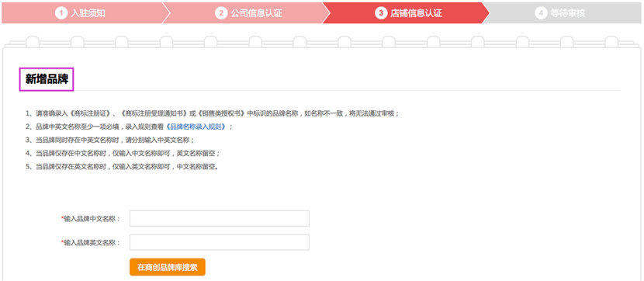Click instruction line 3 about 分别输入中英文名称
The height and width of the screenshot is (281, 644).
coord(109,140)
